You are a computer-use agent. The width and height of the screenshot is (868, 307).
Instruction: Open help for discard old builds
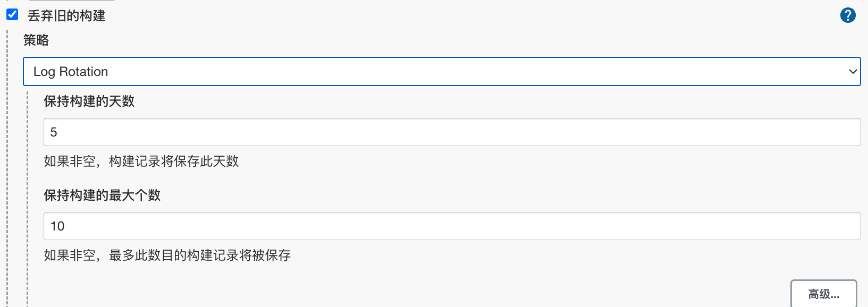(x=848, y=15)
